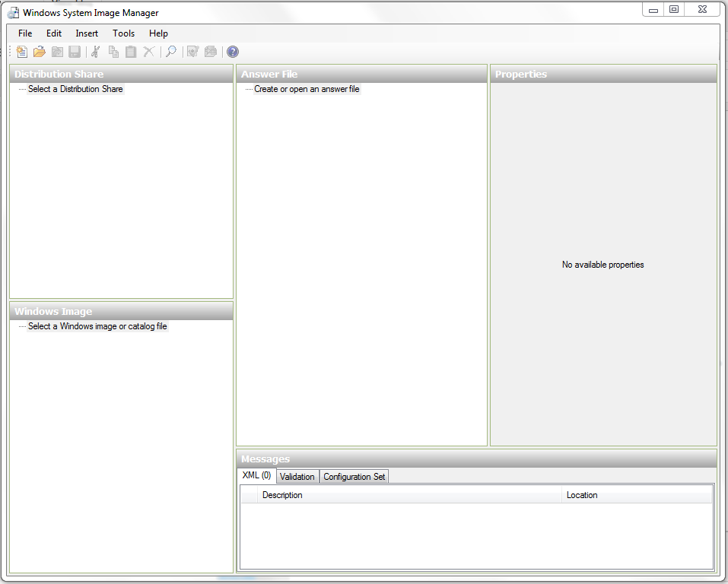Open the Help menu
The image size is (728, 584).
point(158,33)
